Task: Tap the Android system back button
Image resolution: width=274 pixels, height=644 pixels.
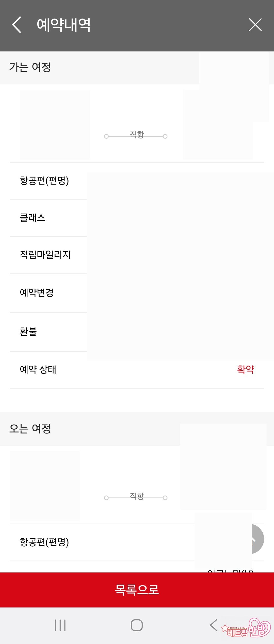Action: point(214,625)
